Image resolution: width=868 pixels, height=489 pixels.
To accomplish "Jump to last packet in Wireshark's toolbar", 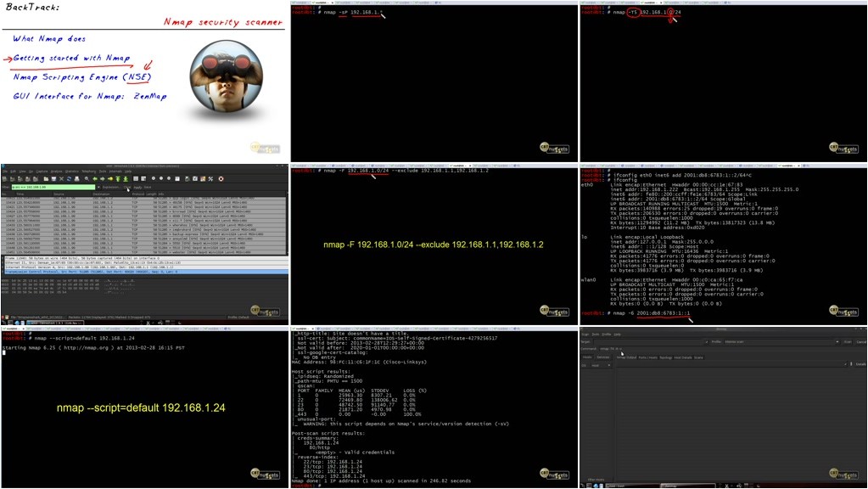I will (x=126, y=179).
